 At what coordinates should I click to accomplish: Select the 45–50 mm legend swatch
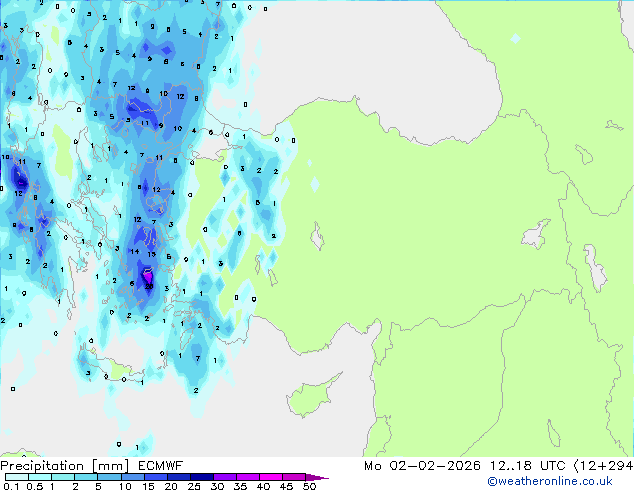(x=294, y=477)
